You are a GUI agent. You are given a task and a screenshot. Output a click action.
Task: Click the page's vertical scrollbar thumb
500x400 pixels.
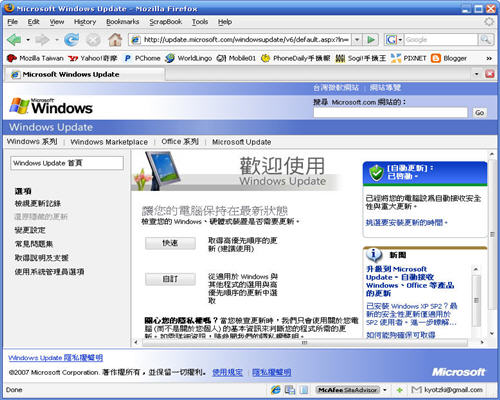coord(492,234)
